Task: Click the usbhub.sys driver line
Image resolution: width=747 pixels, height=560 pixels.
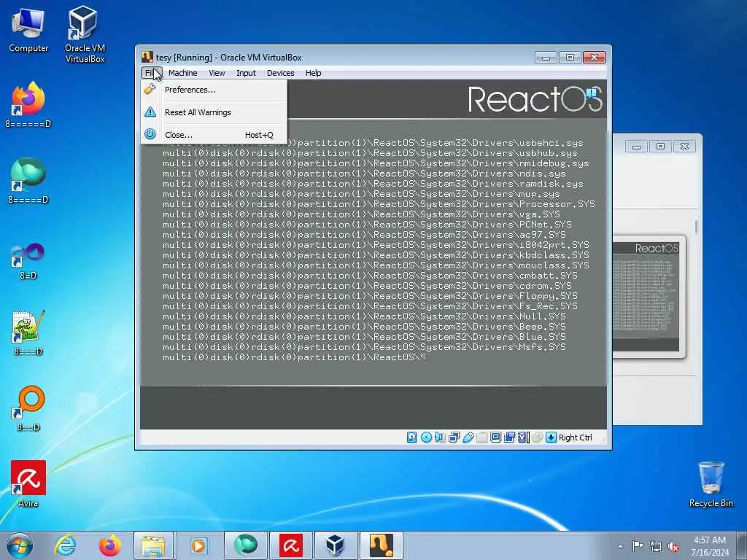Action: 370,153
